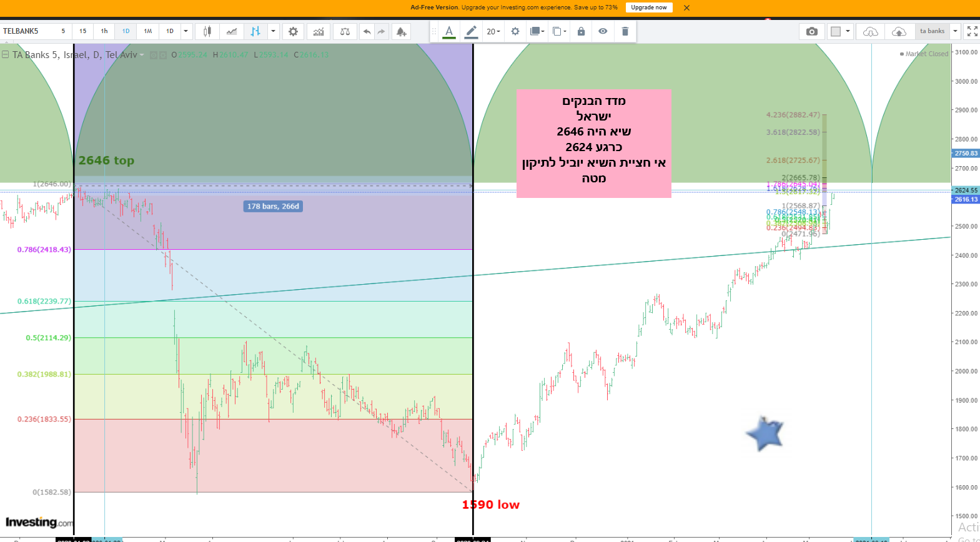The height and width of the screenshot is (542, 980).
Task: Click the 0.618(2239.77) Fibonacci level label
Action: (x=44, y=301)
